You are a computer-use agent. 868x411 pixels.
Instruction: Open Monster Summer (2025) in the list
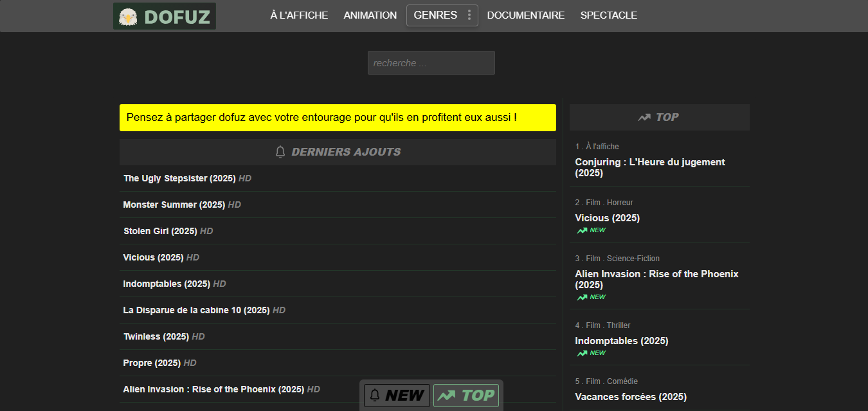pos(174,205)
